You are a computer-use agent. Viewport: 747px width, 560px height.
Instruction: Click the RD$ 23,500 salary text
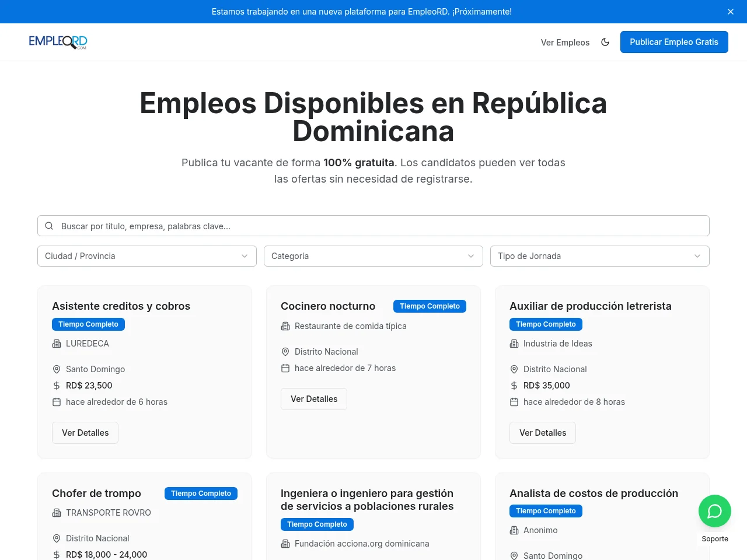point(89,386)
